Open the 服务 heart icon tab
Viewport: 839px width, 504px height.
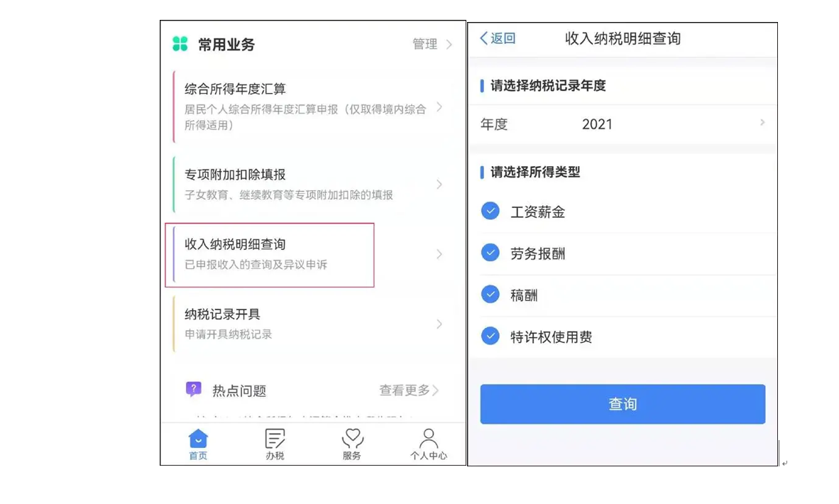coord(352,438)
